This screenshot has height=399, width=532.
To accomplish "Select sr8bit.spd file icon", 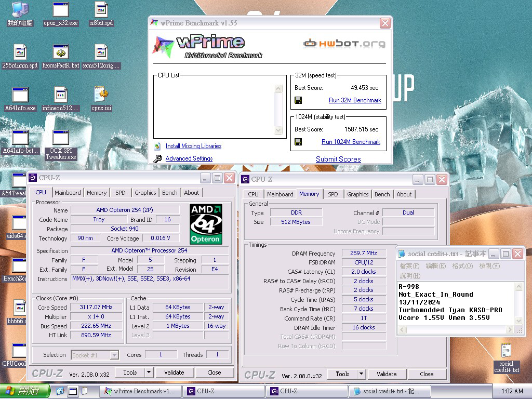I will (101, 14).
